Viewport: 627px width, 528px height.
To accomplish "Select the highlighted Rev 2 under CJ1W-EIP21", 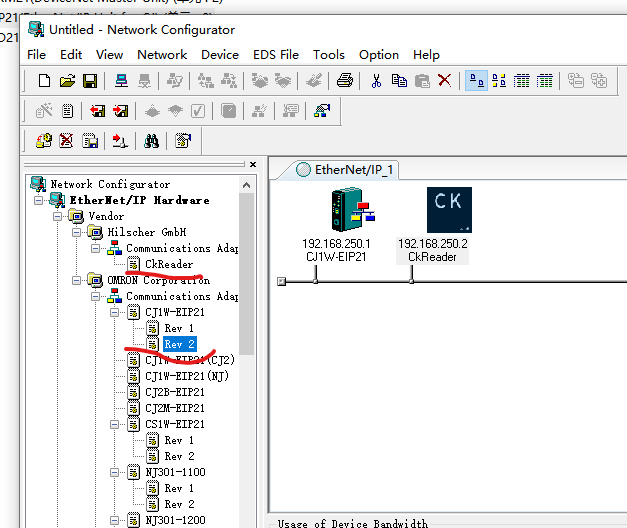I will click(x=180, y=344).
